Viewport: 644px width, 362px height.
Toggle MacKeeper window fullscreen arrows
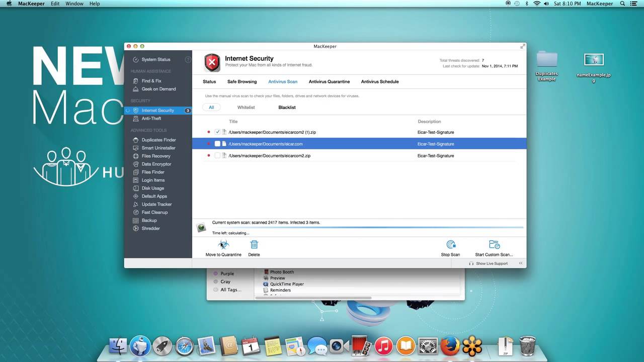pos(522,46)
